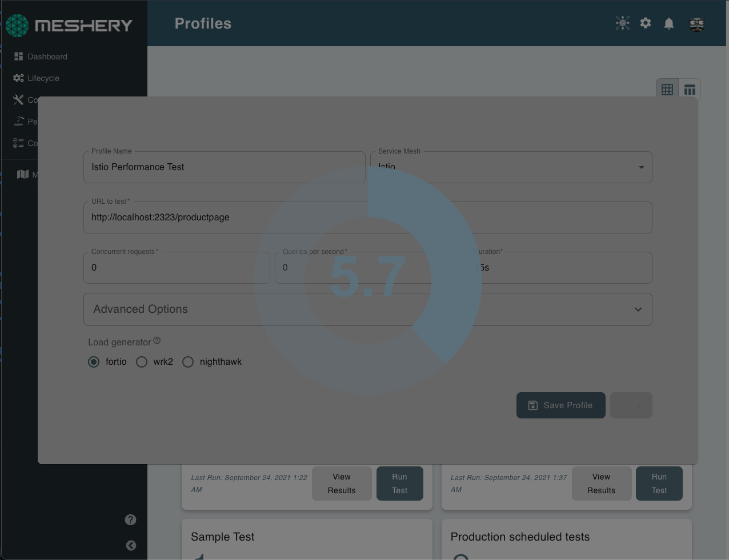Open the notifications bell

pos(669,23)
